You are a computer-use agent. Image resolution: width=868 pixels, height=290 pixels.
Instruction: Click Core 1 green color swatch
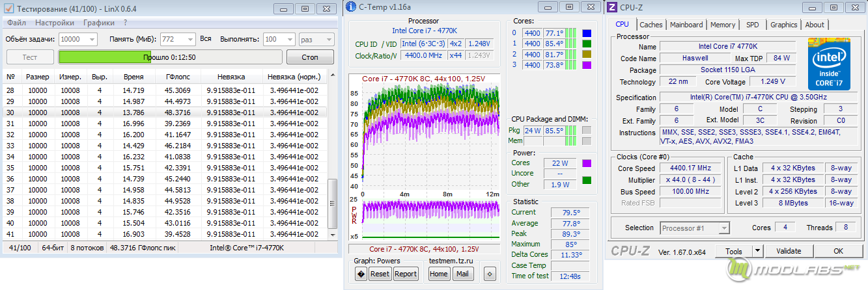[587, 44]
